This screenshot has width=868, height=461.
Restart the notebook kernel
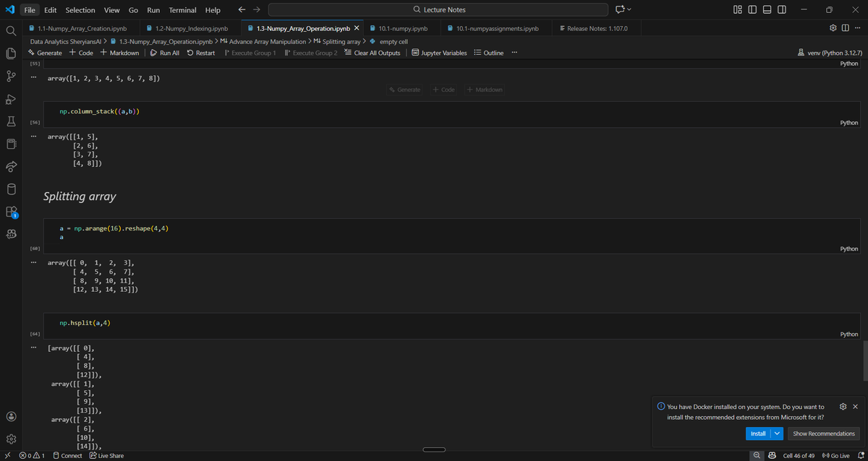pos(200,53)
